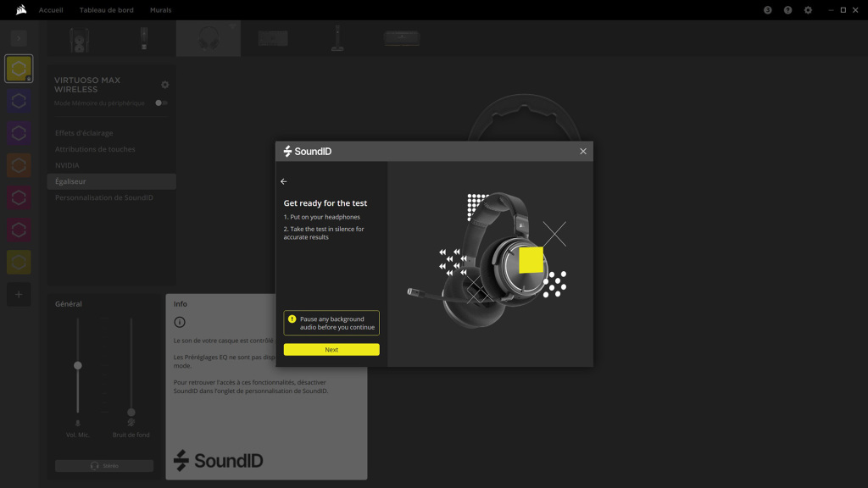Screen dimensions: 868x488
Task: Open Virtuoso Max Wireless device settings gear
Action: [x=165, y=85]
